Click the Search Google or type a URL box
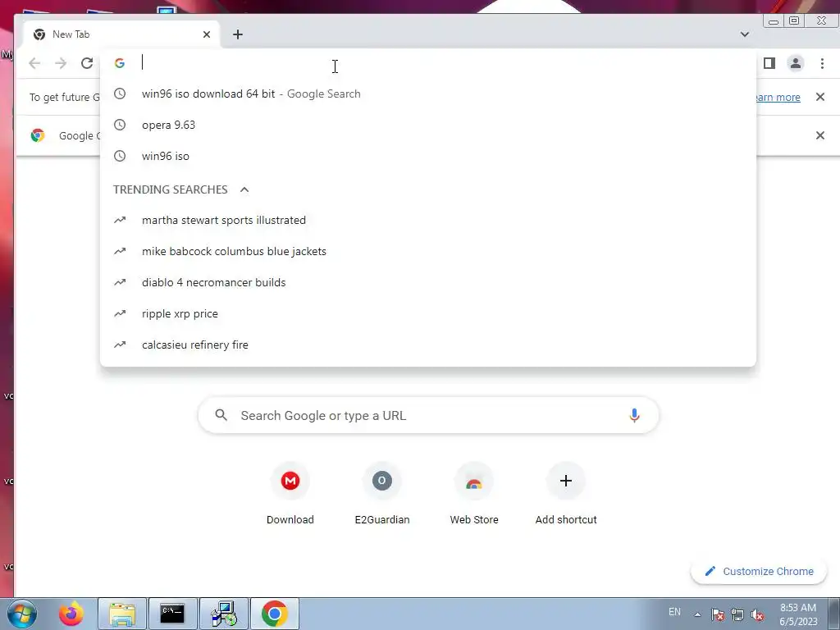The width and height of the screenshot is (840, 630). (x=428, y=415)
